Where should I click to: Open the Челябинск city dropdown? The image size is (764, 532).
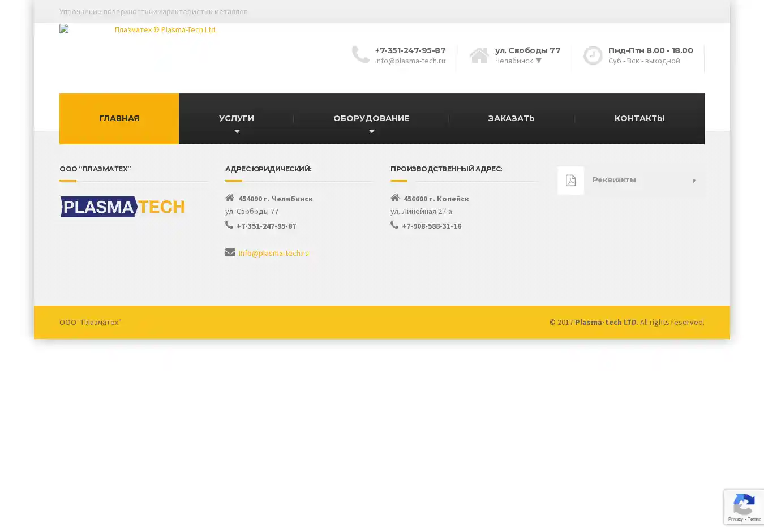(x=538, y=61)
